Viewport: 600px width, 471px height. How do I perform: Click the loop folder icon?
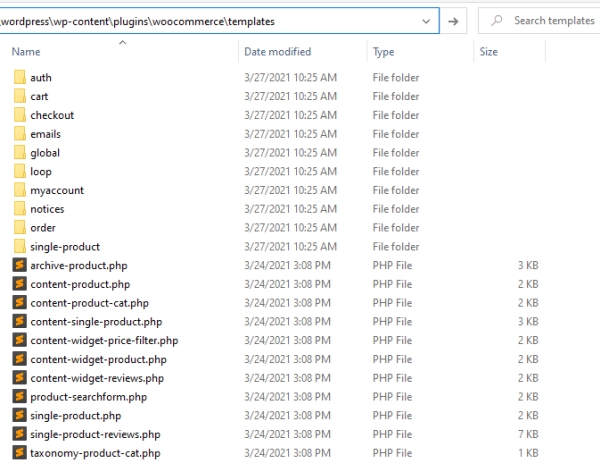[x=20, y=171]
